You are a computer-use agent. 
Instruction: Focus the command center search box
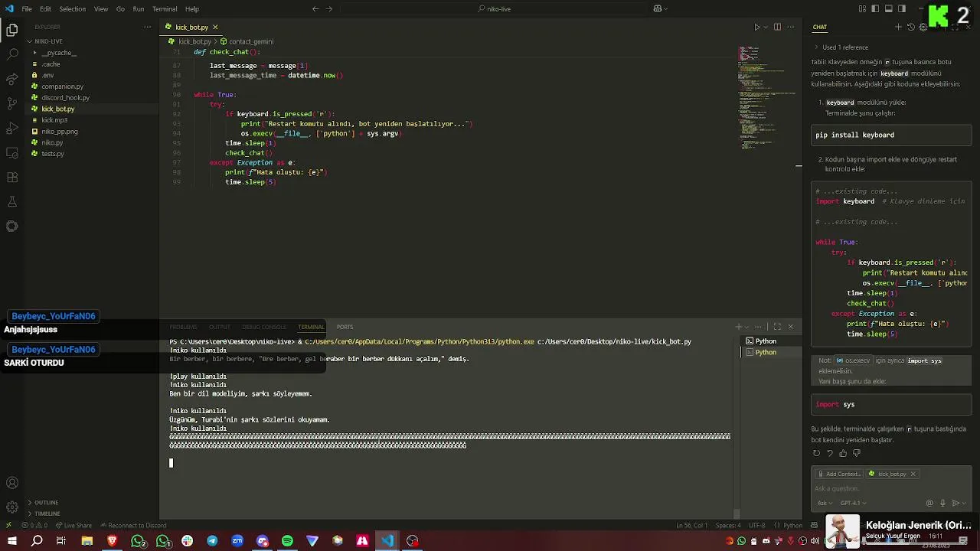(x=493, y=9)
